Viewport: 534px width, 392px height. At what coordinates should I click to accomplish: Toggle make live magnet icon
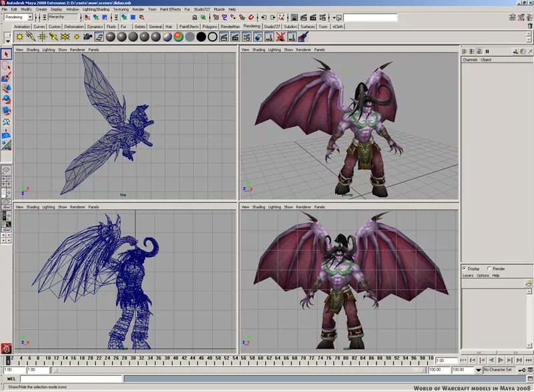click(251, 17)
